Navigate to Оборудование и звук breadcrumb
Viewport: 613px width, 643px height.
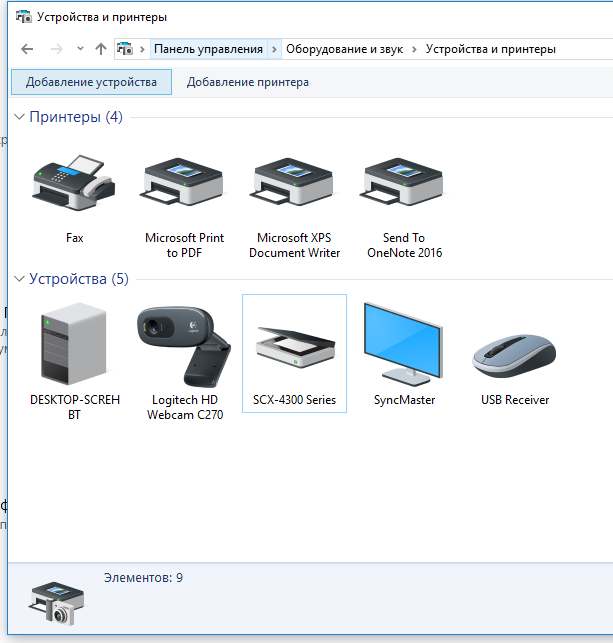click(344, 49)
